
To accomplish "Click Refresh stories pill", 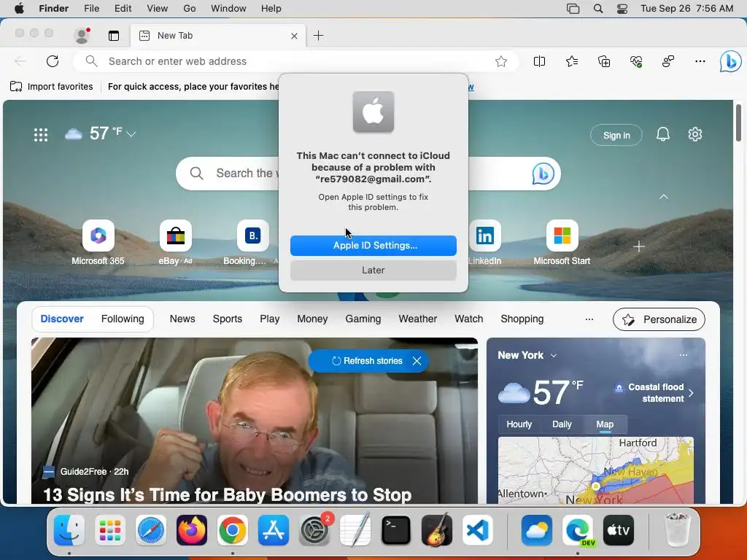I will point(367,360).
